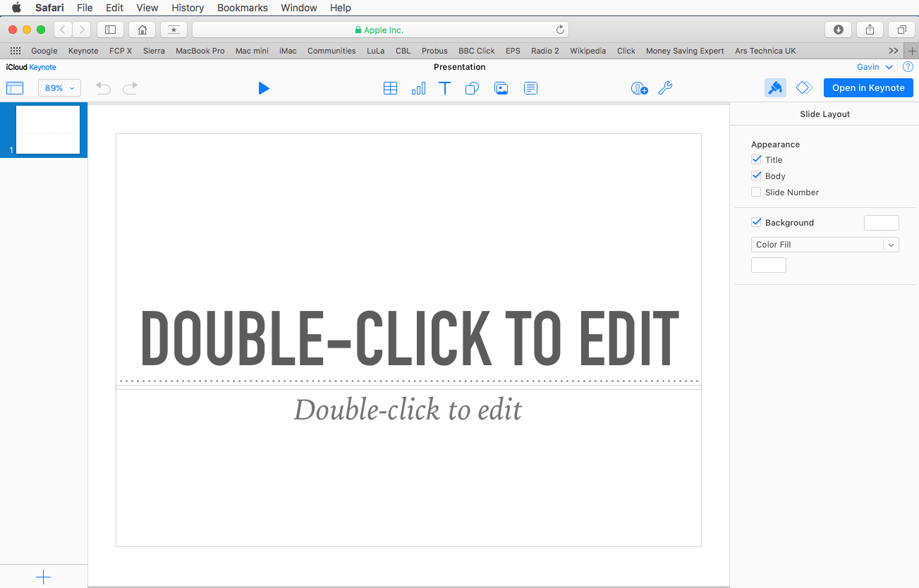Add a new slide with plus
This screenshot has height=588, width=919.
(43, 577)
